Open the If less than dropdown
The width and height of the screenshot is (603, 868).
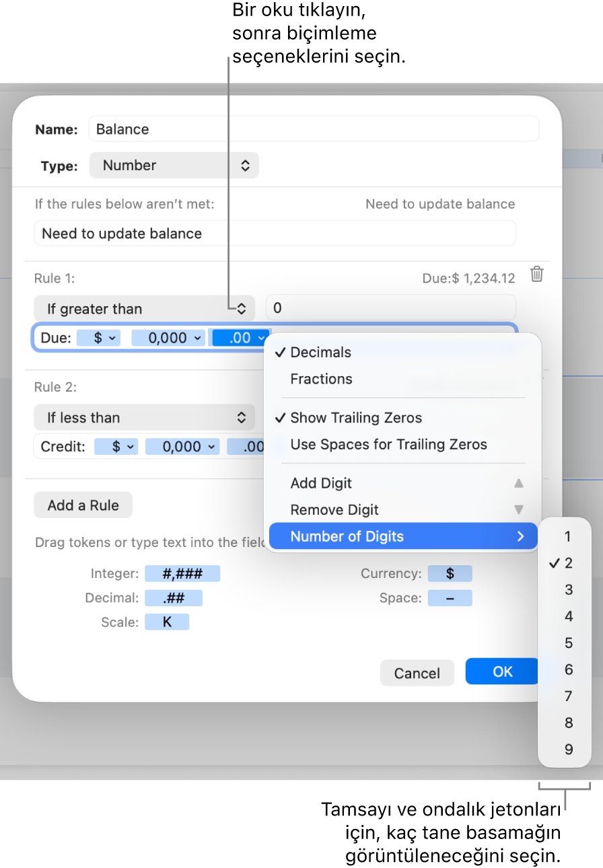coord(144,418)
